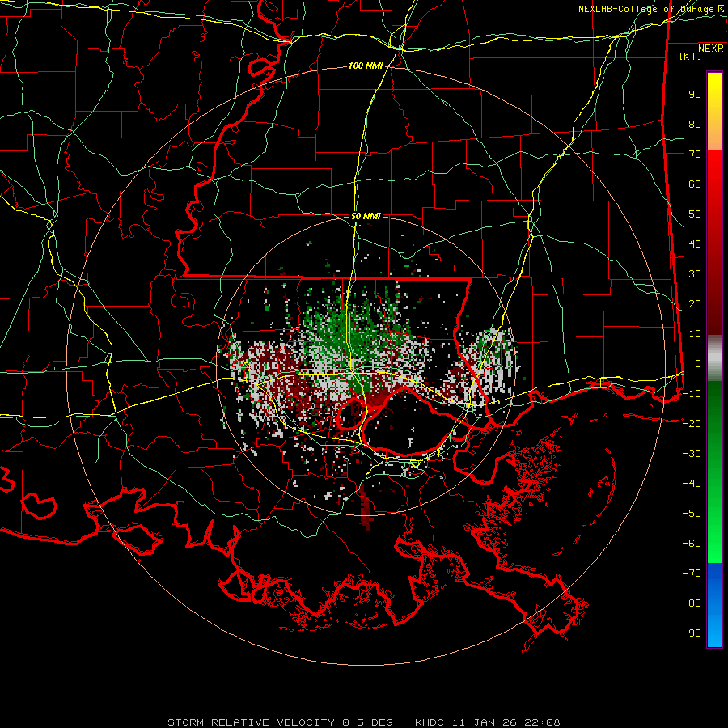Click the 80 value on the velocity scale
The height and width of the screenshot is (728, 728).
tap(695, 125)
